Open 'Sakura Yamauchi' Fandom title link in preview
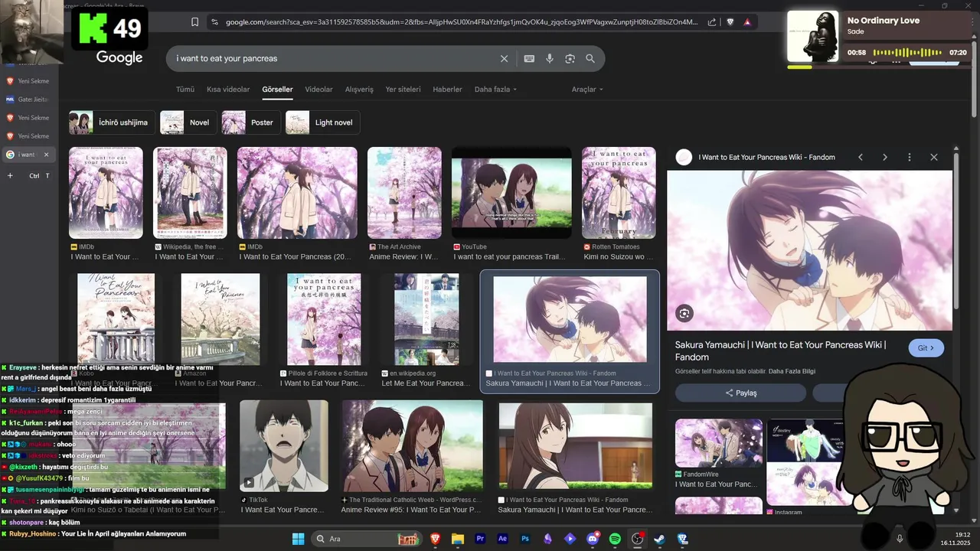Viewport: 980px width, 551px height. 780,350
